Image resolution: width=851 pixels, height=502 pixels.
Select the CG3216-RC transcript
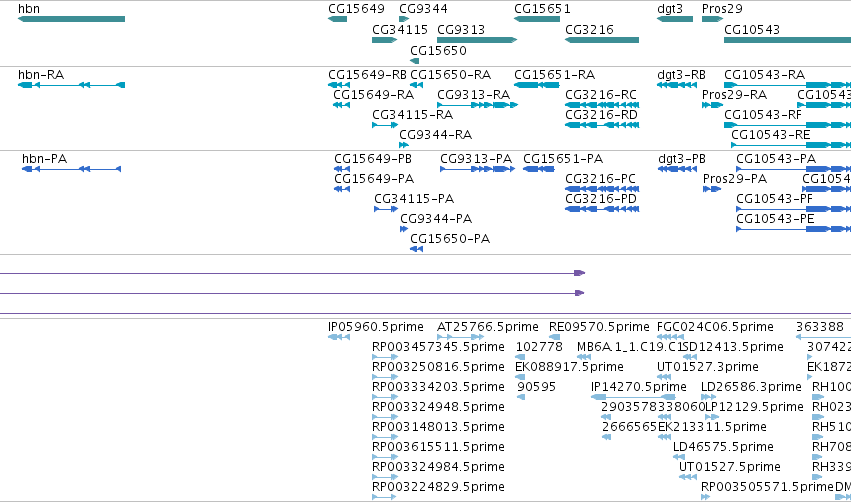(x=602, y=105)
